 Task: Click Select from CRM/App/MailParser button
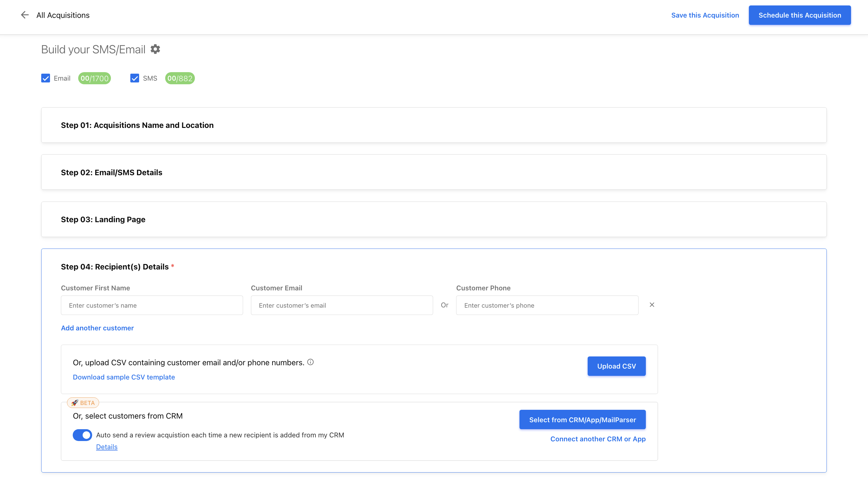click(582, 419)
